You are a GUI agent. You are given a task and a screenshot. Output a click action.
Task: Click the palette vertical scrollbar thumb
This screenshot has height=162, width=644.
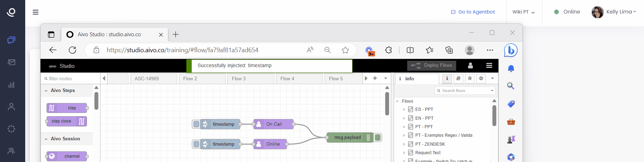tap(96, 101)
